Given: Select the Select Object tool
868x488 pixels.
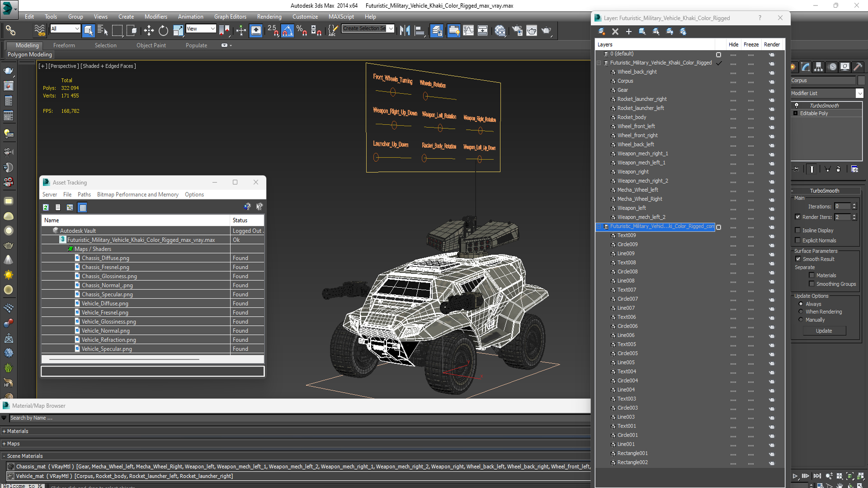Looking at the screenshot, I should click(x=89, y=30).
